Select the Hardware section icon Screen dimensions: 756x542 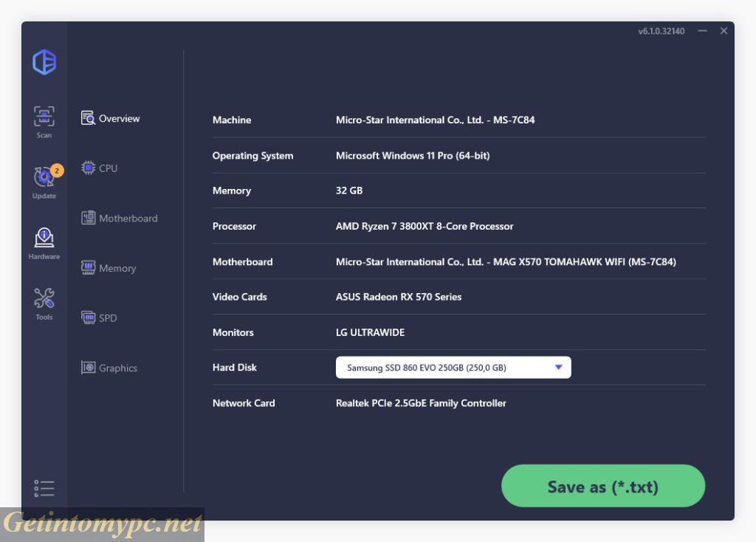pos(44,238)
